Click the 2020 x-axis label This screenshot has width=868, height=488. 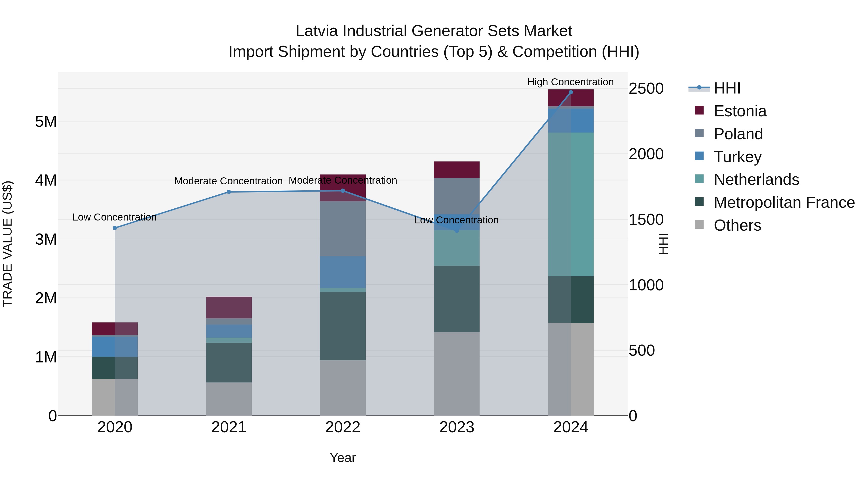tap(115, 427)
